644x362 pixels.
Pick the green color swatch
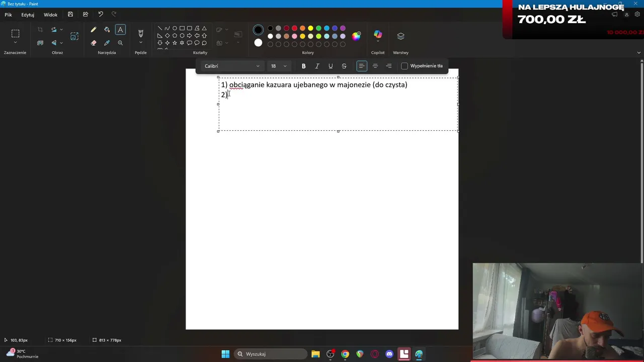click(x=318, y=28)
